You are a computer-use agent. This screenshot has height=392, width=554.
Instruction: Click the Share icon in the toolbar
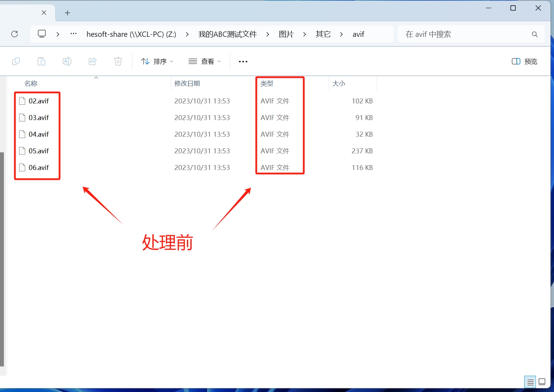[93, 61]
